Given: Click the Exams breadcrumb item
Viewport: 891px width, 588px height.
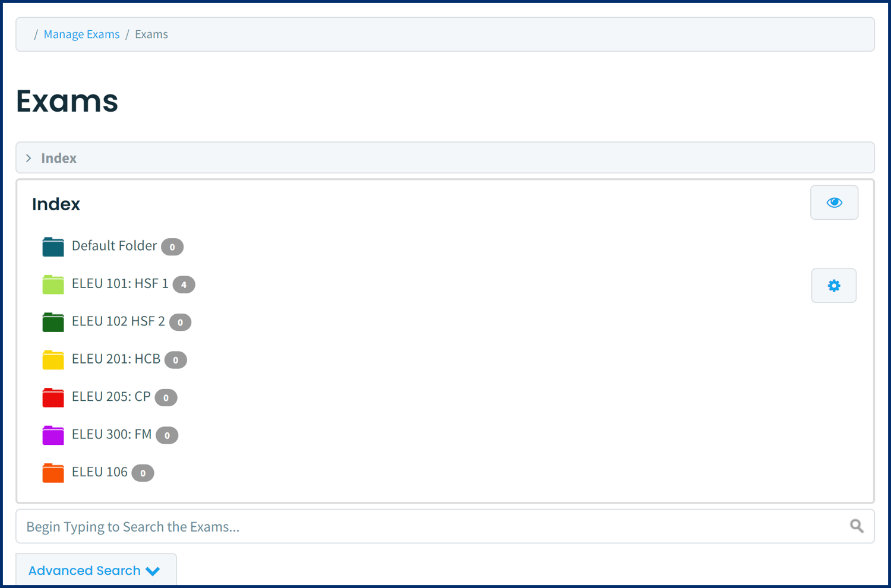Looking at the screenshot, I should 151,34.
